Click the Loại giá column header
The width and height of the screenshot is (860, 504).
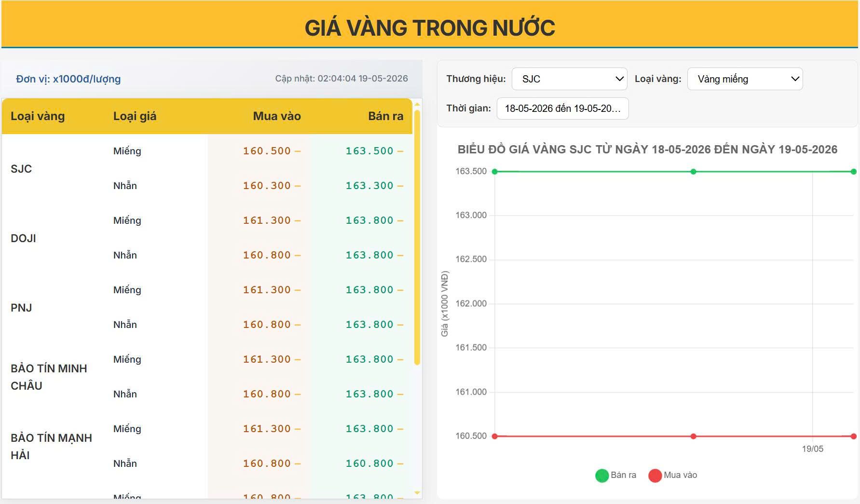point(135,116)
